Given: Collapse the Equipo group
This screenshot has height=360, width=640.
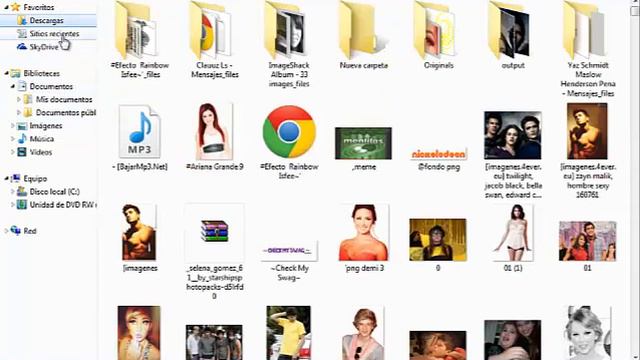Looking at the screenshot, I should (6, 178).
